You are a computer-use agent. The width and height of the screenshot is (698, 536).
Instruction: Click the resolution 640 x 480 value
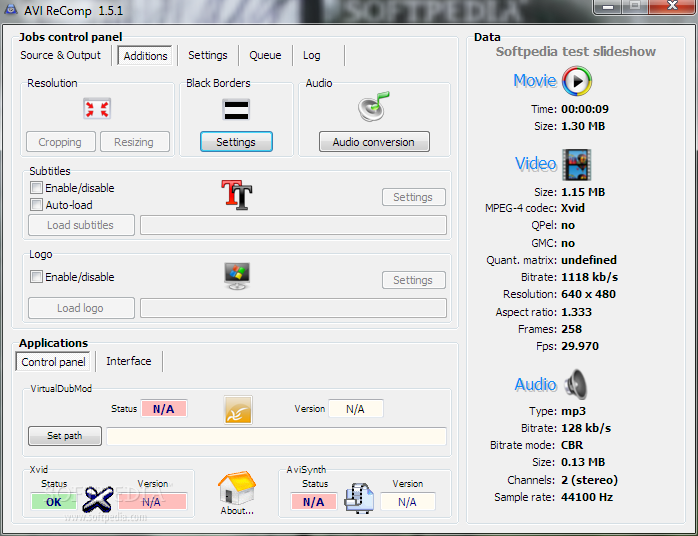coord(588,294)
